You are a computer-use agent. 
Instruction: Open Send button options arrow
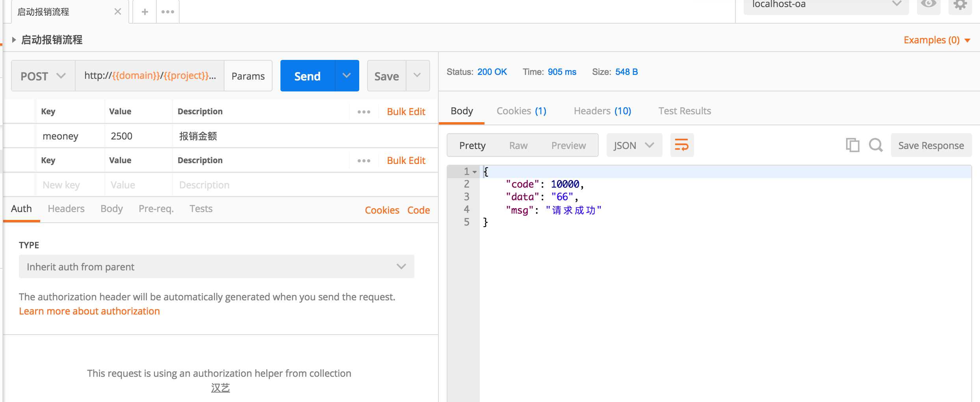[x=347, y=76]
